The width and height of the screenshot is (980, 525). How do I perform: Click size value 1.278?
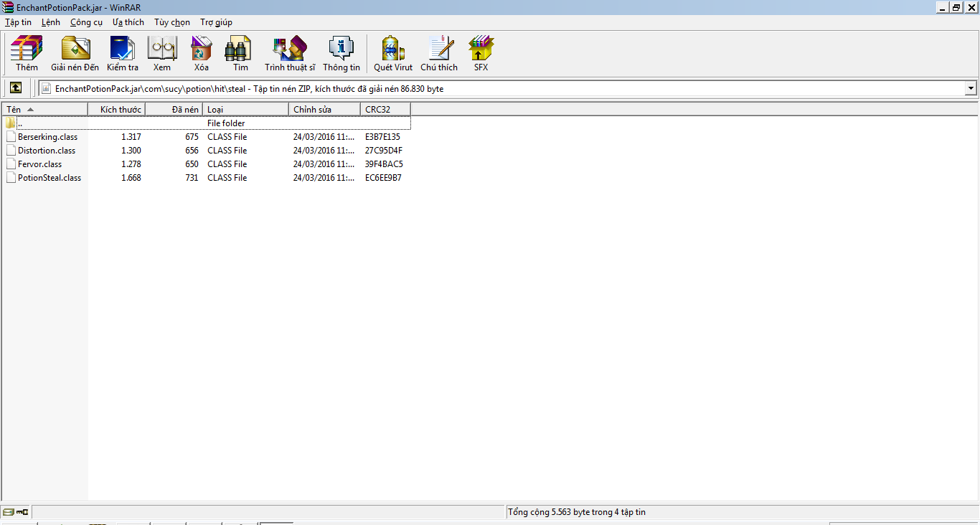(x=131, y=164)
